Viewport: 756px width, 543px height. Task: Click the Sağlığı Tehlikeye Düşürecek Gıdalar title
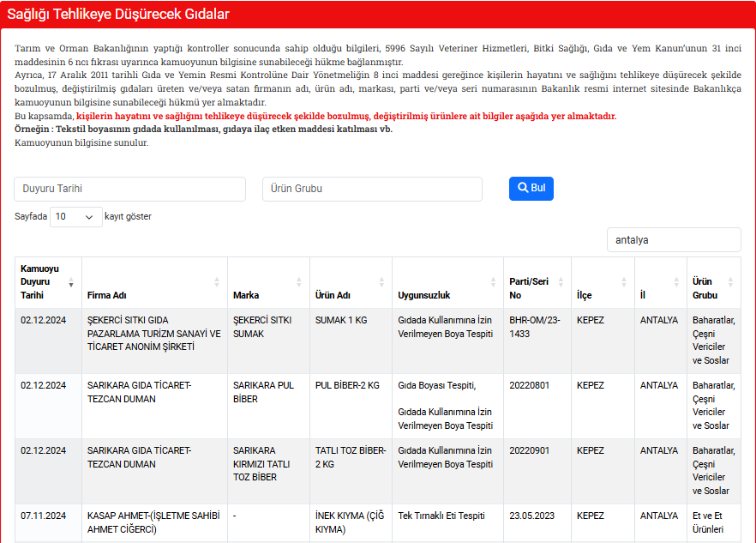click(118, 14)
